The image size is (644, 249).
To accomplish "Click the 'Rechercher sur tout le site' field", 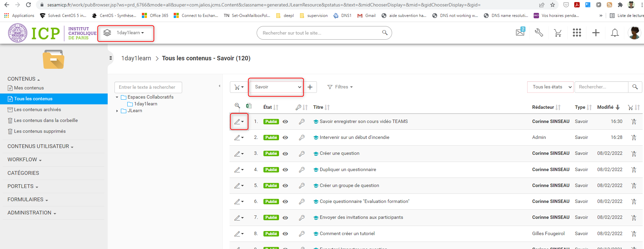I will [320, 33].
